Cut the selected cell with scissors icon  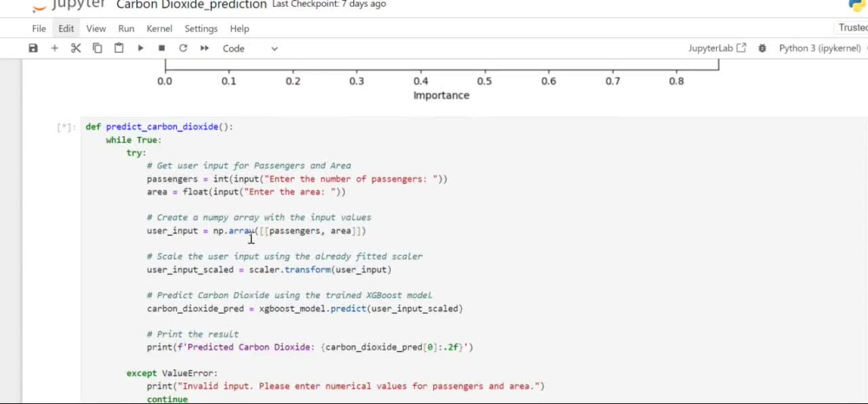tap(76, 48)
